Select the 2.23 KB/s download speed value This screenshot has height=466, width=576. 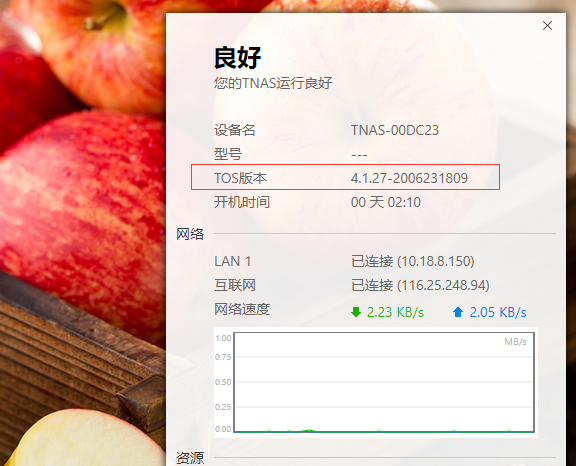coord(395,313)
